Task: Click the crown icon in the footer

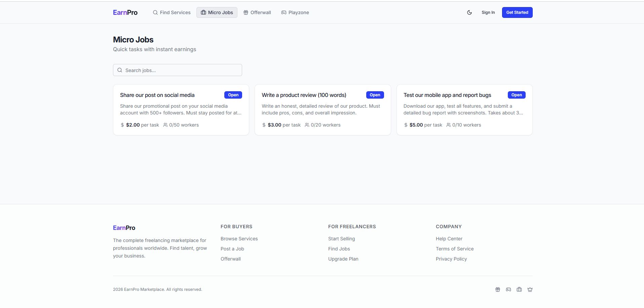Action: [x=530, y=289]
